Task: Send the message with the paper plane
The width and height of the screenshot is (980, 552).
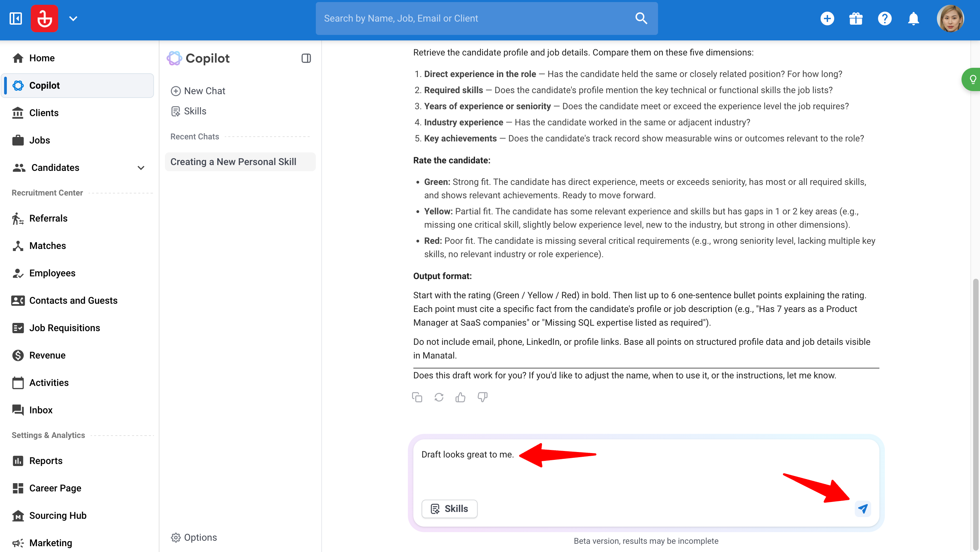Action: tap(862, 509)
